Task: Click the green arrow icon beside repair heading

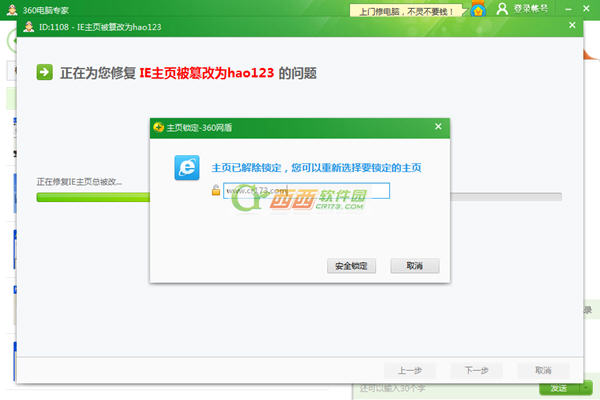Action: click(x=44, y=72)
